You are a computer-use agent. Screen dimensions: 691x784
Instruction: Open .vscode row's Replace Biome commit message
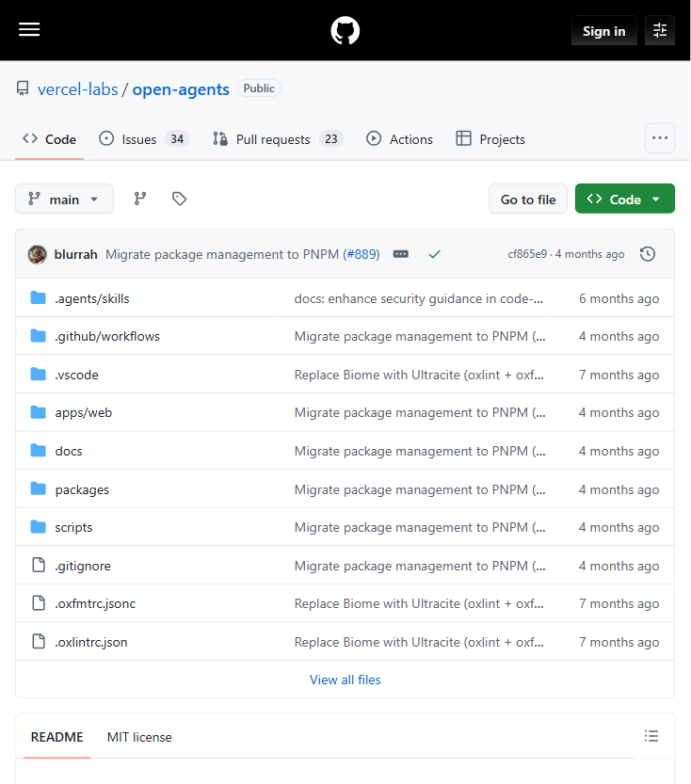[419, 375]
